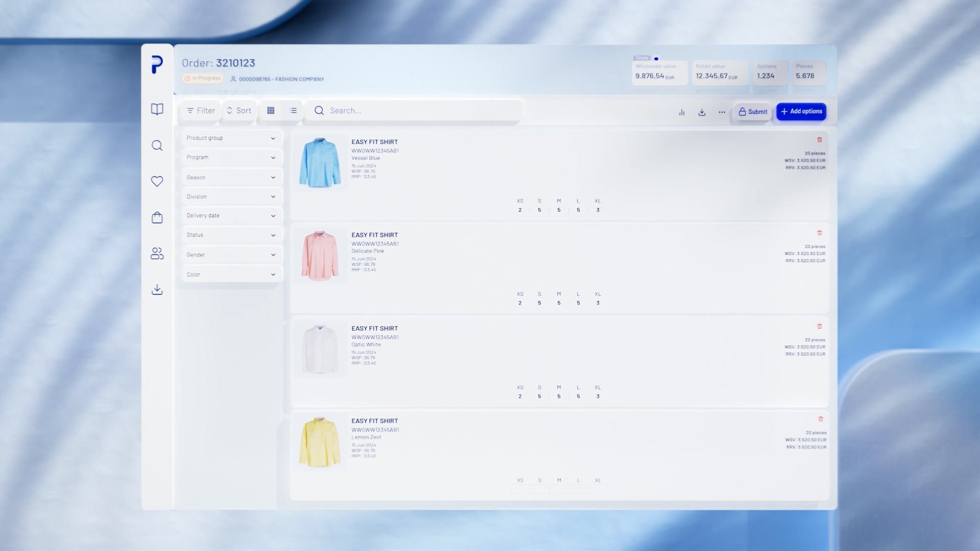Open the customers people icon

coord(157,254)
